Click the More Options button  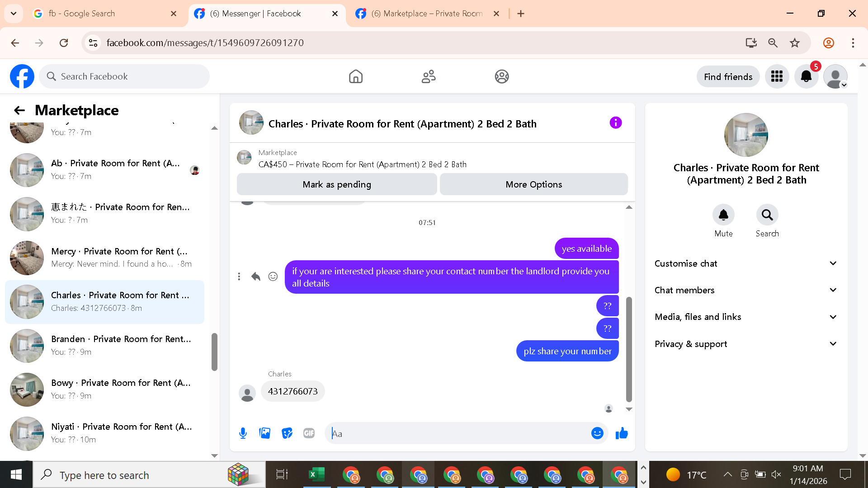coord(533,184)
